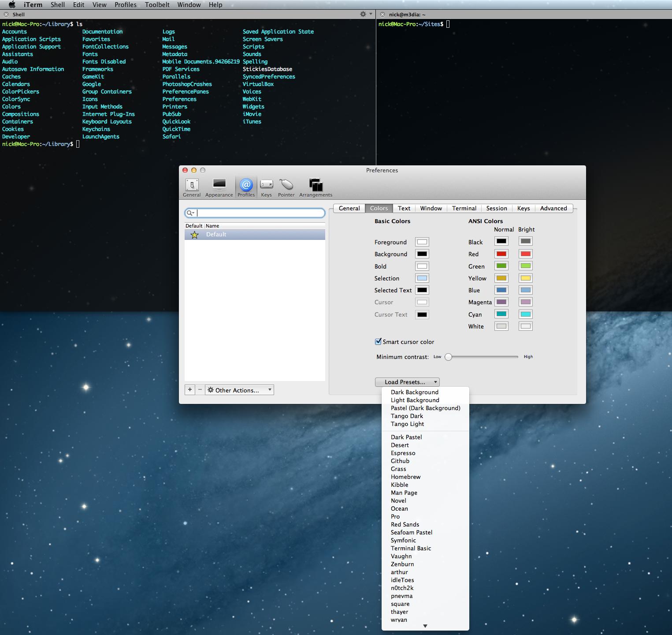Viewport: 672px width, 635px height.
Task: Click the gear icon in Shell tab bar
Action: 364,14
